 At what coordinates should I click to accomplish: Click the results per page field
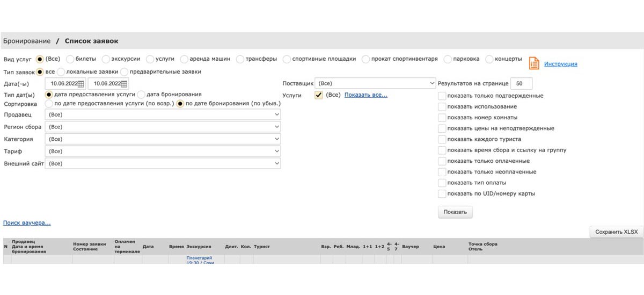521,84
